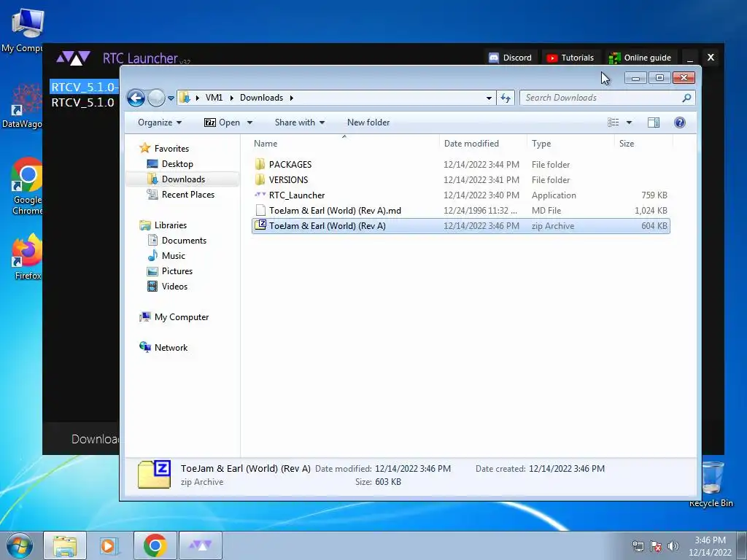Screen dimensions: 747x560
Task: Expand breadcrumb arrow after Downloads
Action: point(291,98)
